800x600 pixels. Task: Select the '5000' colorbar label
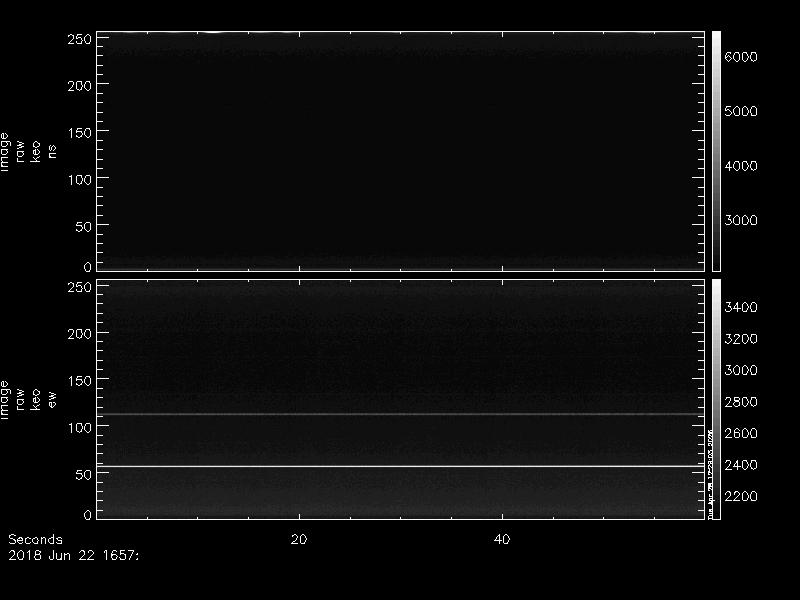[x=741, y=112]
